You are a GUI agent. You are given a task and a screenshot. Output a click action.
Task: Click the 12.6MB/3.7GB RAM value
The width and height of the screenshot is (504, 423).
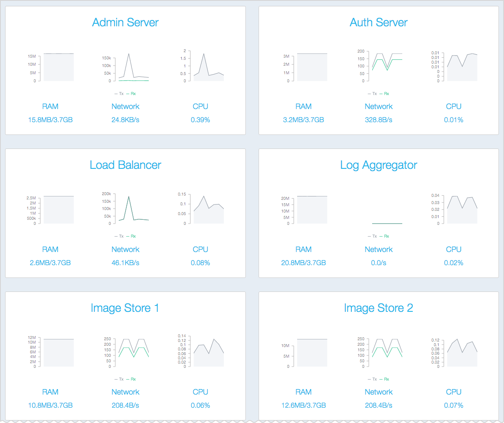point(304,406)
